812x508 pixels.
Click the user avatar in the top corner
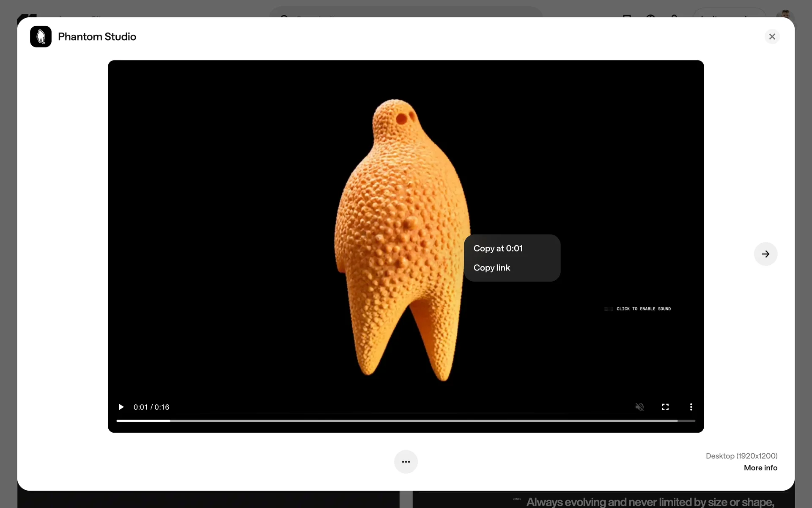[785, 14]
